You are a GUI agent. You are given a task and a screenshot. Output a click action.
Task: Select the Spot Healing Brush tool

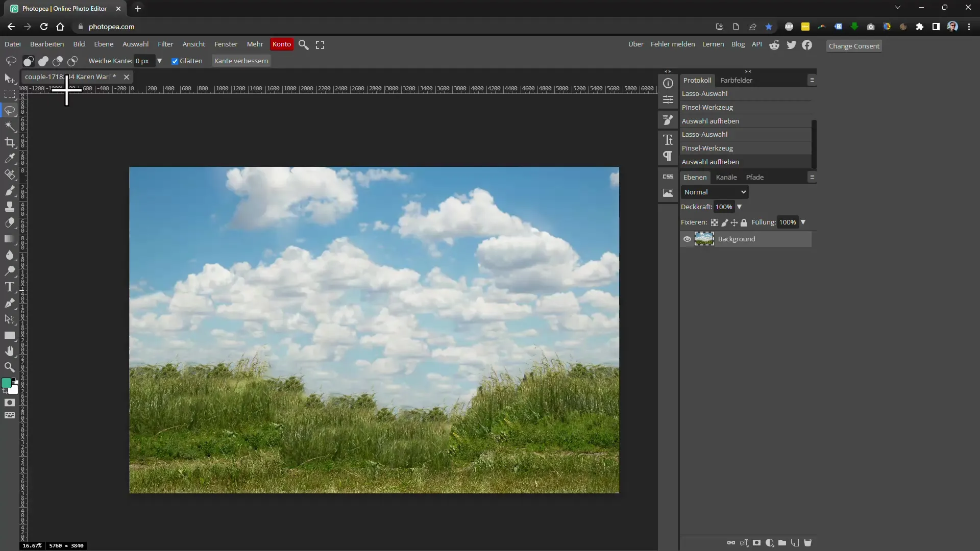10,174
